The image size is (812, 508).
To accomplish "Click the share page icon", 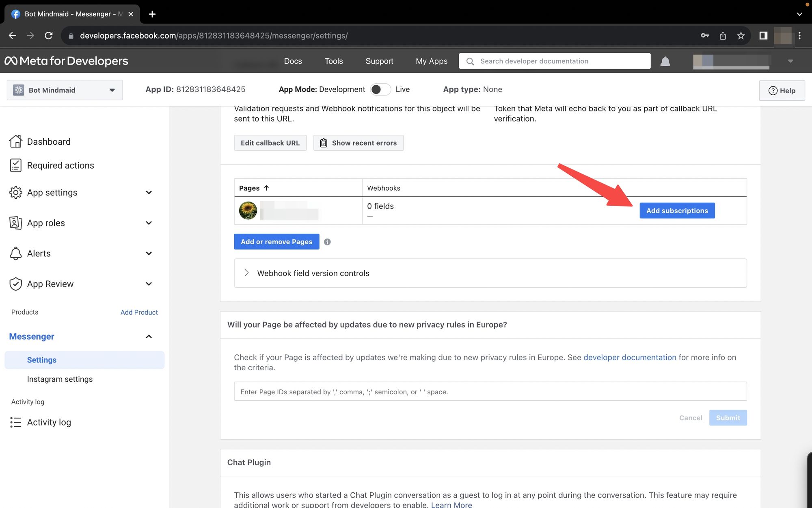I will [723, 36].
